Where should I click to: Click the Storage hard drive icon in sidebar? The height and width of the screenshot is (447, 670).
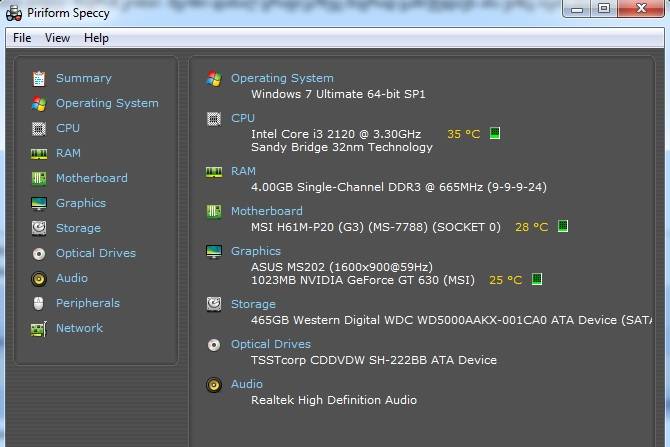tap(39, 228)
